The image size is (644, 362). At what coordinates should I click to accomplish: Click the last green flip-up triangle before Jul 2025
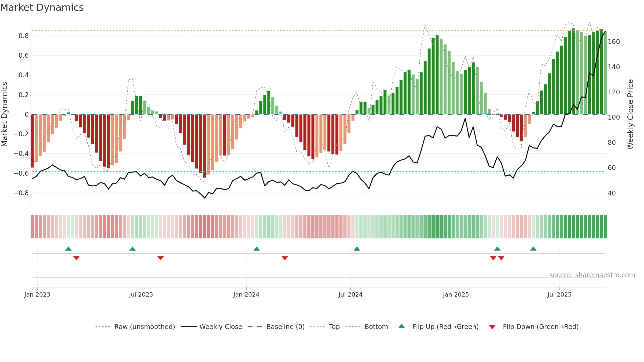(533, 249)
